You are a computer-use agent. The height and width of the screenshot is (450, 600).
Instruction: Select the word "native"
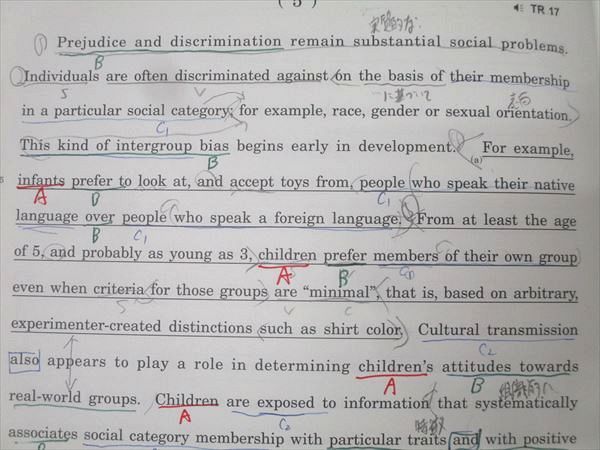click(x=554, y=184)
